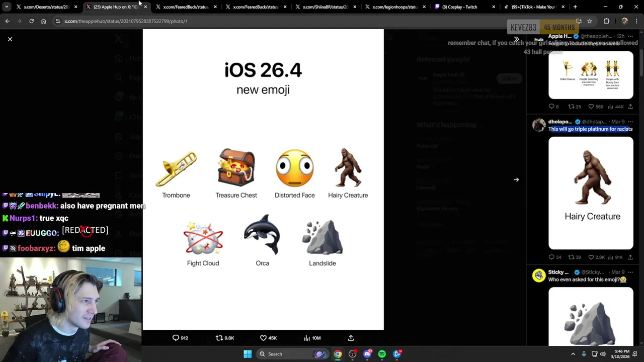Screen dimensions: 644x362
Task: Like dholapo's comment with 2.8K likes
Action: click(x=597, y=257)
